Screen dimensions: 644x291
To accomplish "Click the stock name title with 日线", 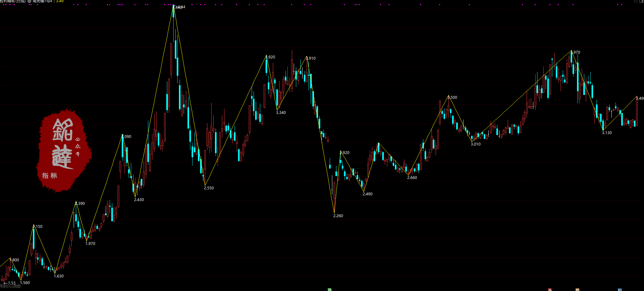I will point(13,1).
